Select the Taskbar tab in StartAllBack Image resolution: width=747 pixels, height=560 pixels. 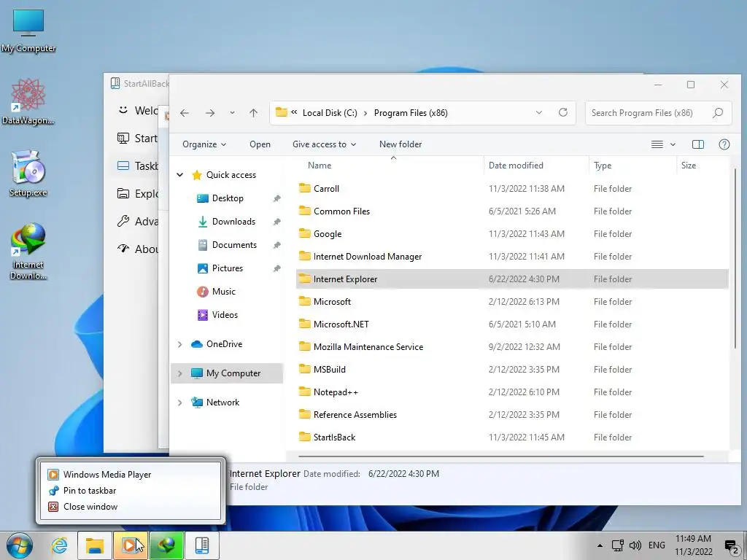click(x=138, y=166)
